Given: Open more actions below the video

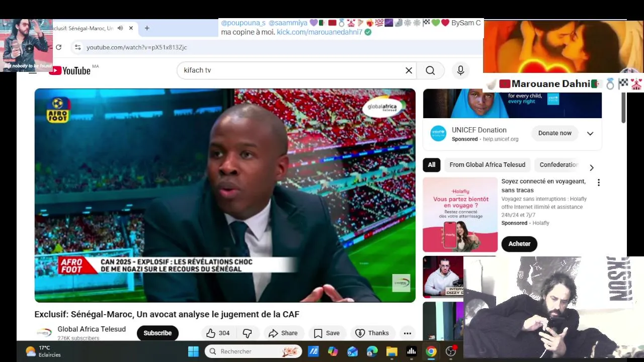Looking at the screenshot, I should (408, 333).
